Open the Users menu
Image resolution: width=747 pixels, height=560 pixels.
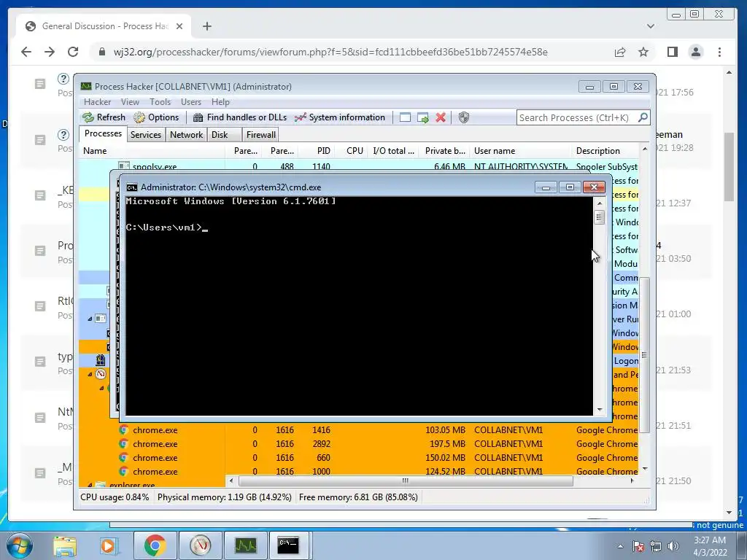190,102
